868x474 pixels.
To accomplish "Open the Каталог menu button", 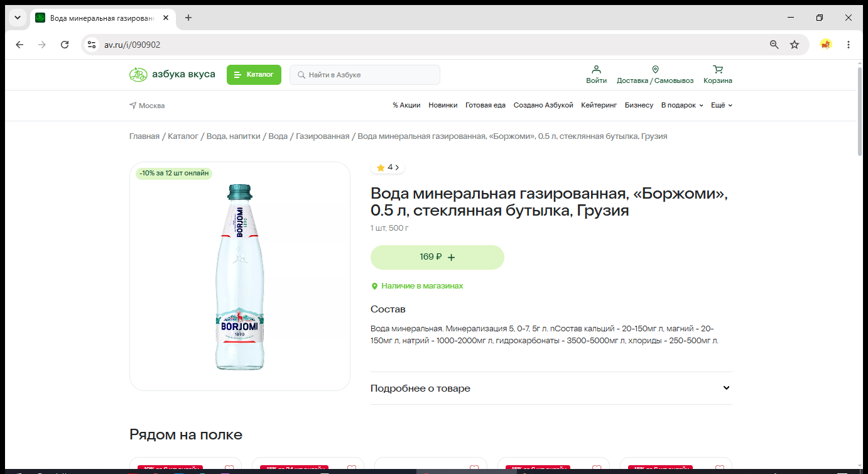I will click(x=254, y=75).
